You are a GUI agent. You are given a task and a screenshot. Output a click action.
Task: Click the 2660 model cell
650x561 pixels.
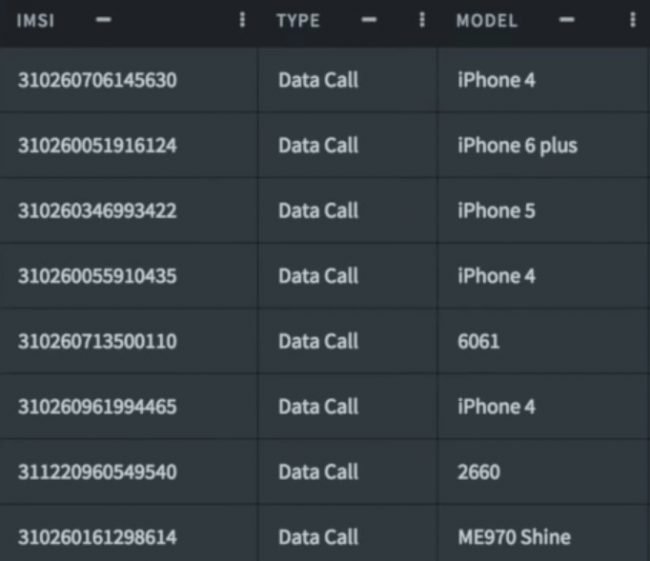click(479, 471)
